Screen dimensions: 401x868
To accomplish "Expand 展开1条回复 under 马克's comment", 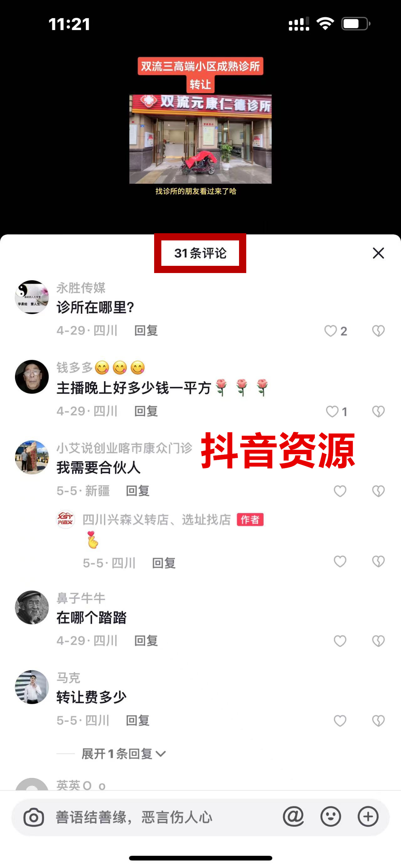I will 123,754.
